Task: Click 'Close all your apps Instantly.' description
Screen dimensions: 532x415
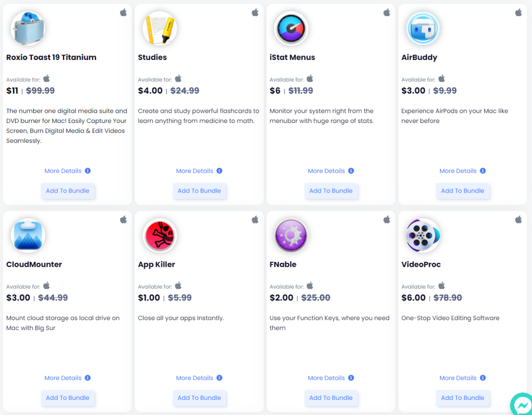Action: pyautogui.click(x=181, y=318)
